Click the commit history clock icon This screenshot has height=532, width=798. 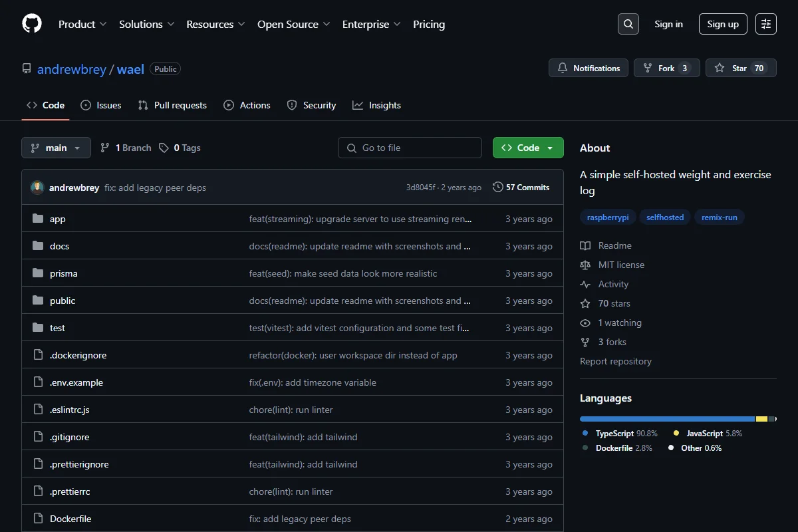[497, 188]
